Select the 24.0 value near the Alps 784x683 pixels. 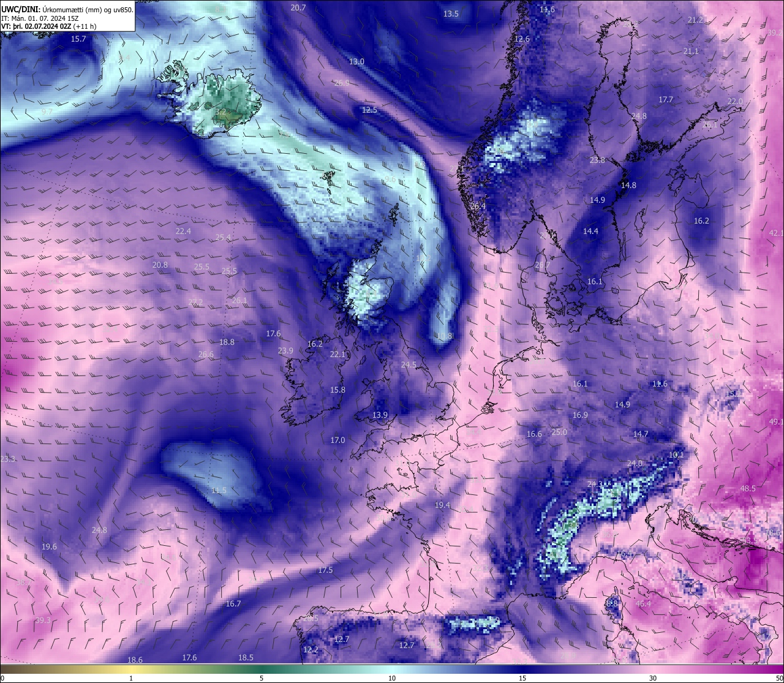(x=635, y=463)
